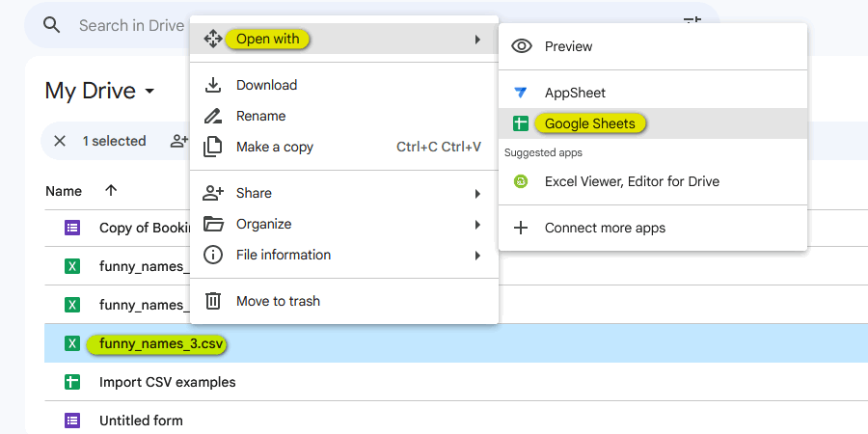Choose Excel Viewer, Editor for Drive
The height and width of the screenshot is (434, 868).
[x=653, y=181]
